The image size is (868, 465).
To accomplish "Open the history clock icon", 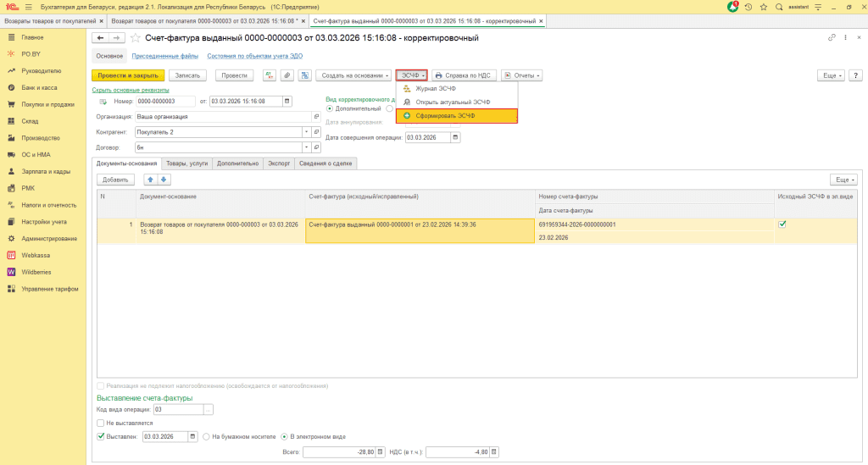I will coord(749,7).
